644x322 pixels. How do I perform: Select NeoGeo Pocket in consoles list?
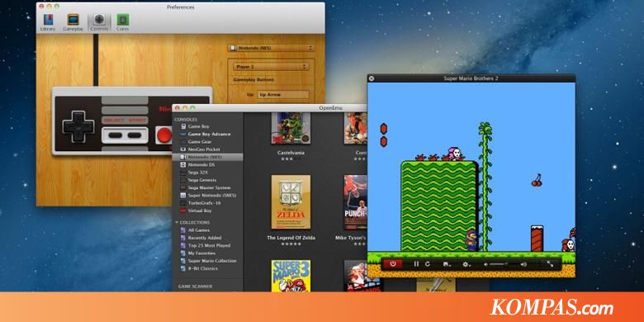tap(207, 149)
